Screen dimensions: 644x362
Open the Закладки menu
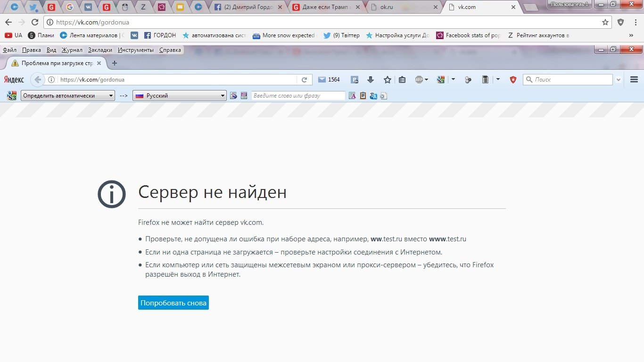pyautogui.click(x=100, y=50)
